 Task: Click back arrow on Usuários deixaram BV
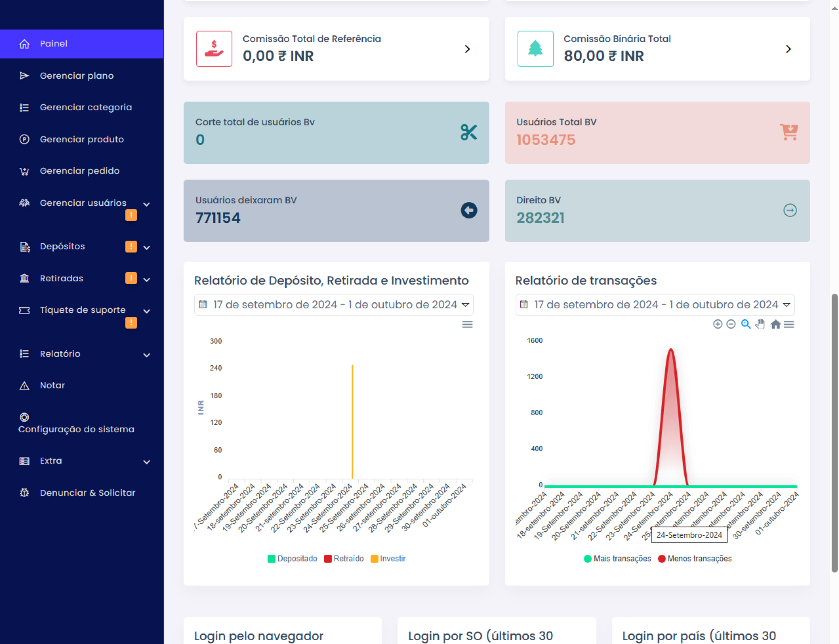469,211
